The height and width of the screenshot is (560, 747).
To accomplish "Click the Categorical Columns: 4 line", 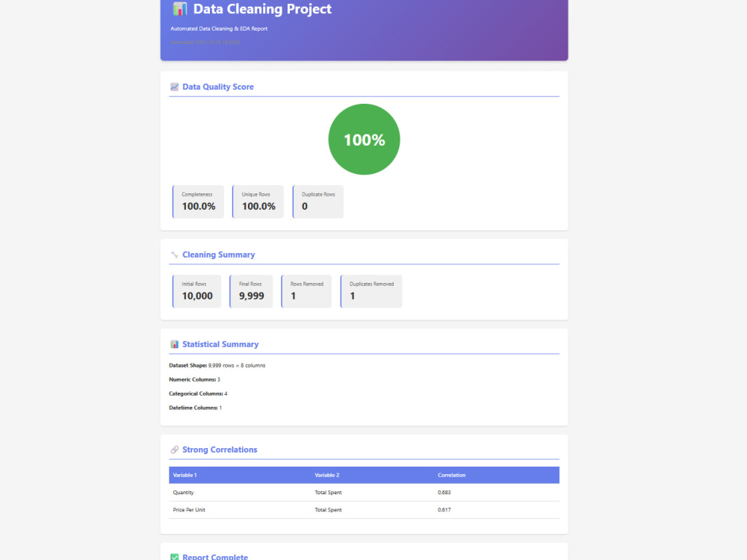I will pyautogui.click(x=198, y=393).
